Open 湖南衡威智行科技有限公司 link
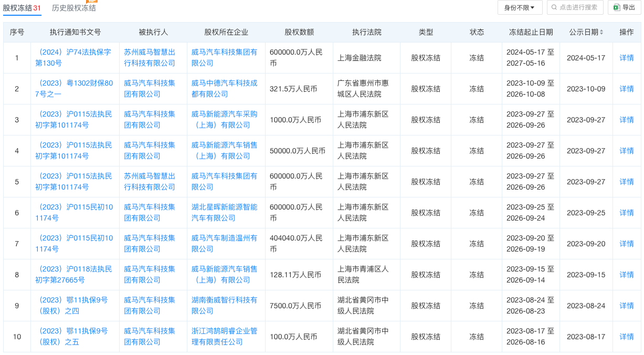This screenshot has height=355, width=644. [225, 306]
